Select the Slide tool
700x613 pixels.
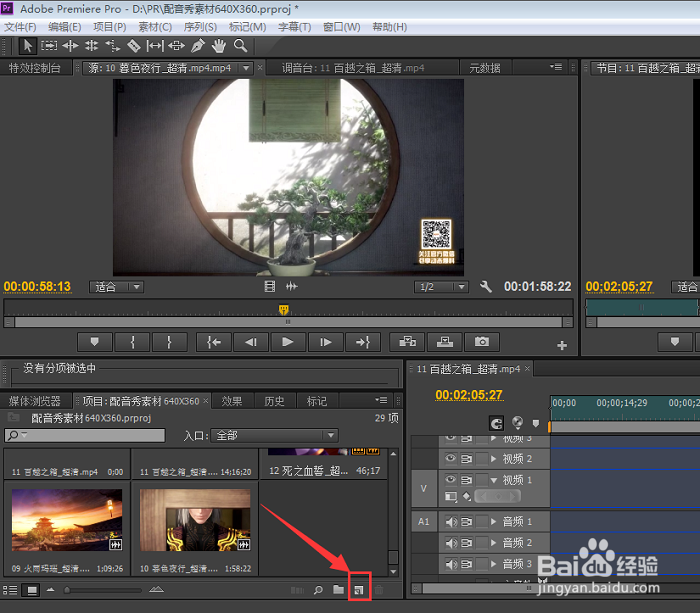click(x=176, y=46)
